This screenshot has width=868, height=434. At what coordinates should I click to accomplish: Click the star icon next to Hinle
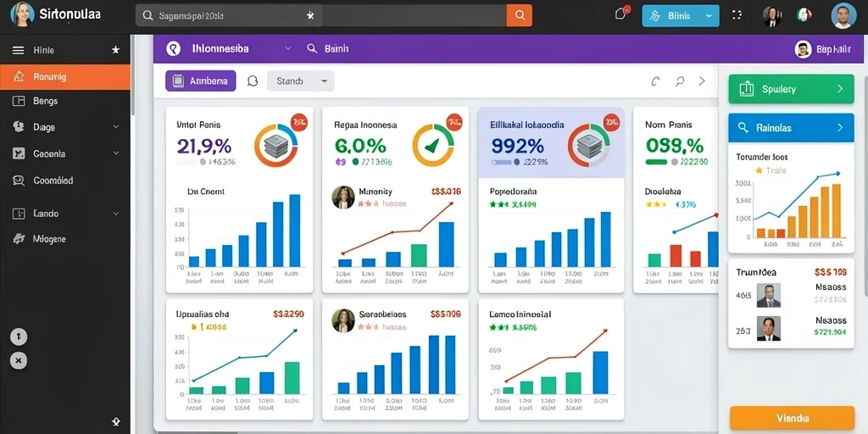click(115, 50)
